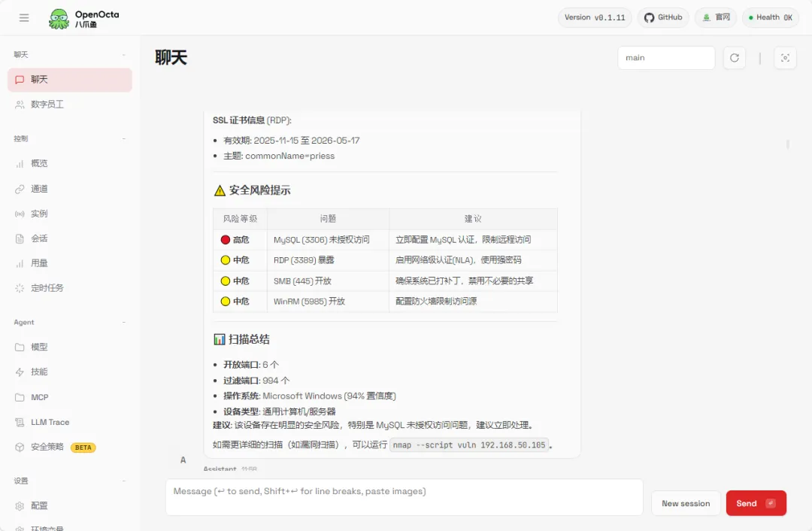Click the 配置防火墙限制访问源 suggestion cell

pos(474,302)
